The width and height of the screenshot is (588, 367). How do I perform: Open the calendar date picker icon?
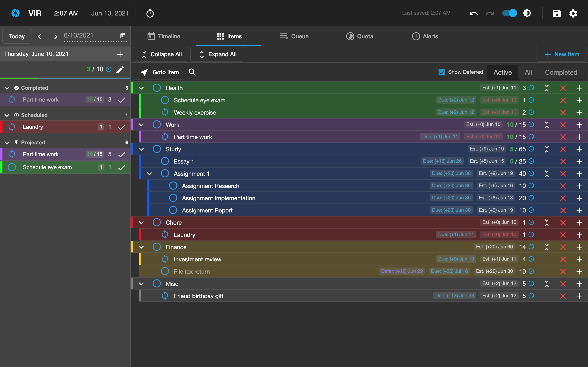tap(123, 36)
